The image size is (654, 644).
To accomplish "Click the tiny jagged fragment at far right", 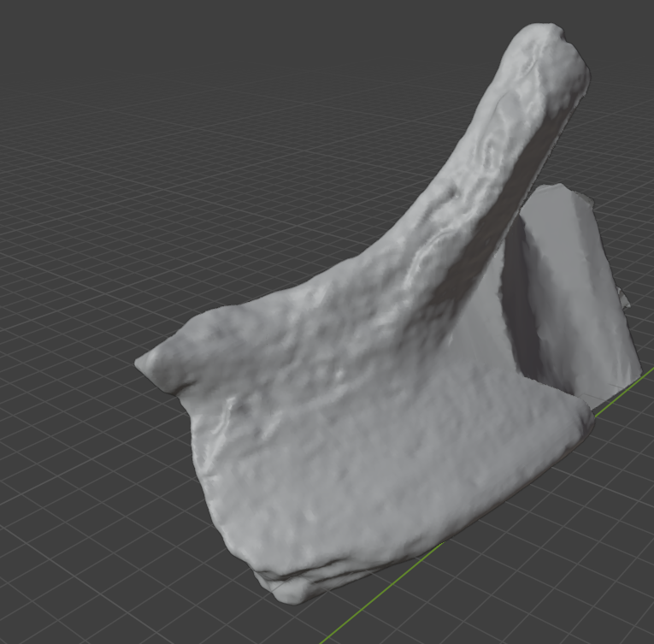I will click(x=624, y=299).
